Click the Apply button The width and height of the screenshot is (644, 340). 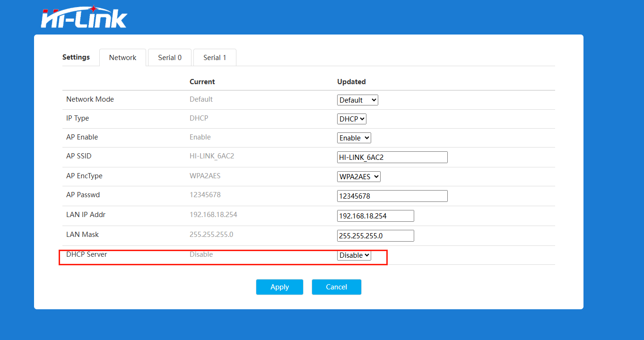coord(279,287)
